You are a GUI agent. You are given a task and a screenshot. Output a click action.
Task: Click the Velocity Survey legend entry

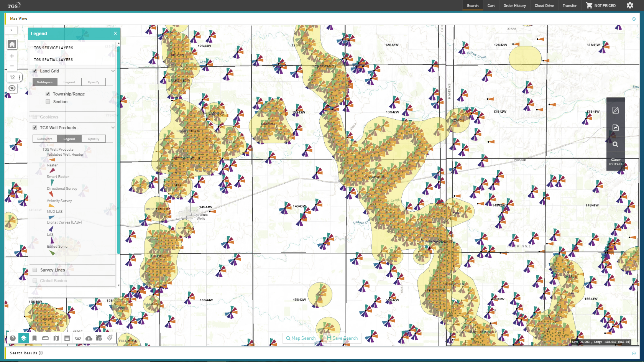pos(59,201)
